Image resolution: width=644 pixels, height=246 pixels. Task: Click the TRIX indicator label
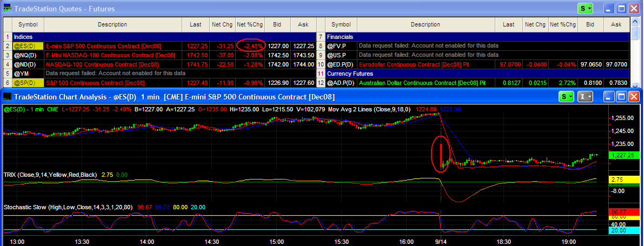[50, 175]
